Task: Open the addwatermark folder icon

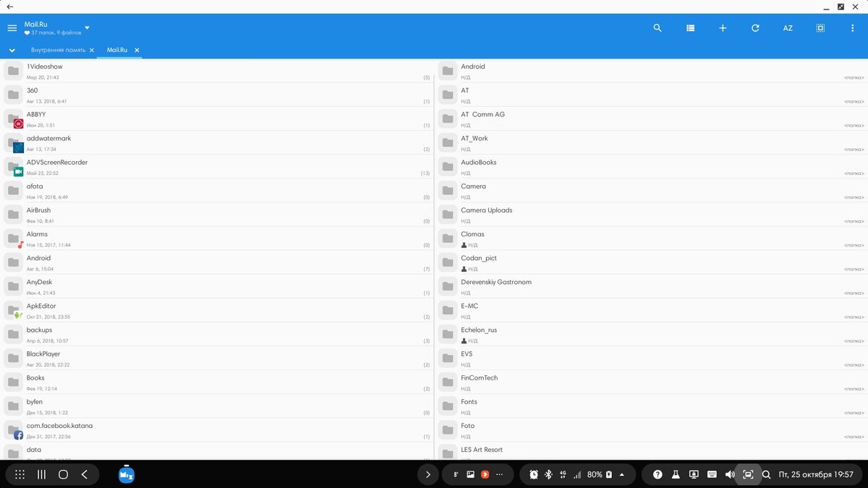Action: [14, 143]
